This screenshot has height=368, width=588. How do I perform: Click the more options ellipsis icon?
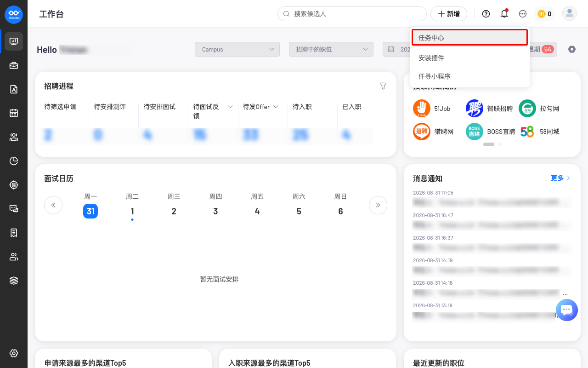pyautogui.click(x=523, y=14)
